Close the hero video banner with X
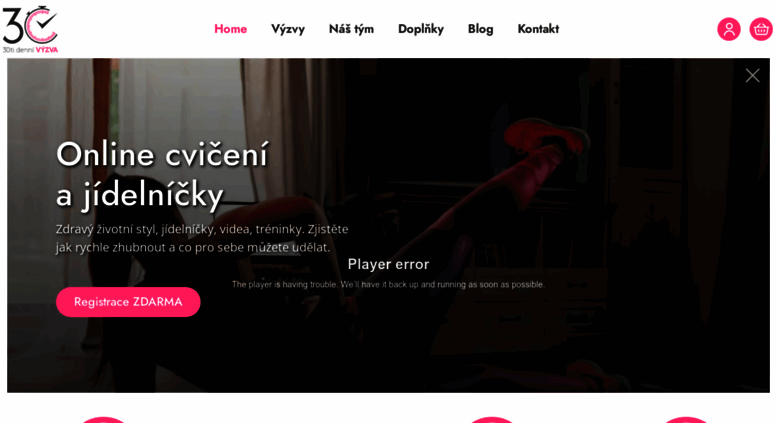This screenshot has height=423, width=777. coord(752,75)
